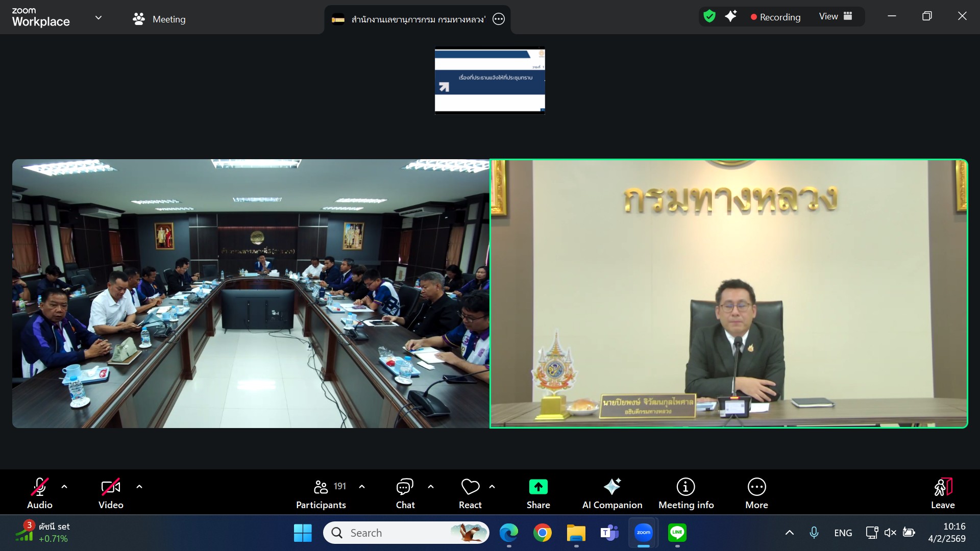The image size is (980, 551).
Task: Open Zoom Workplace dropdown chevron
Action: (x=99, y=18)
